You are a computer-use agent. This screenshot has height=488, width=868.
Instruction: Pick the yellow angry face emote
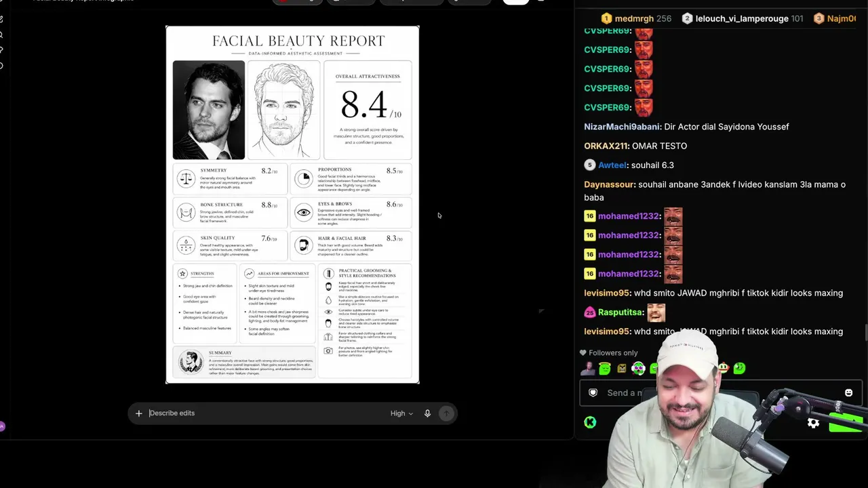click(621, 369)
